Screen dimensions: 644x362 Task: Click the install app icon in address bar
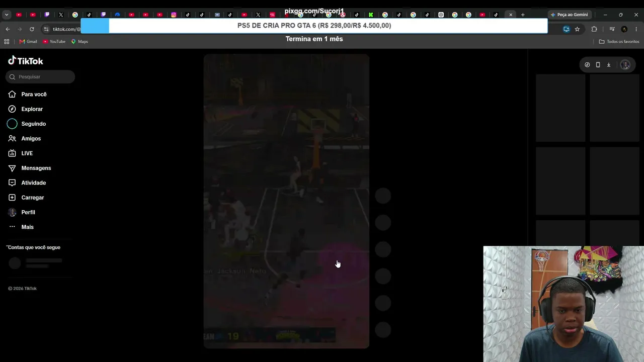tap(567, 29)
